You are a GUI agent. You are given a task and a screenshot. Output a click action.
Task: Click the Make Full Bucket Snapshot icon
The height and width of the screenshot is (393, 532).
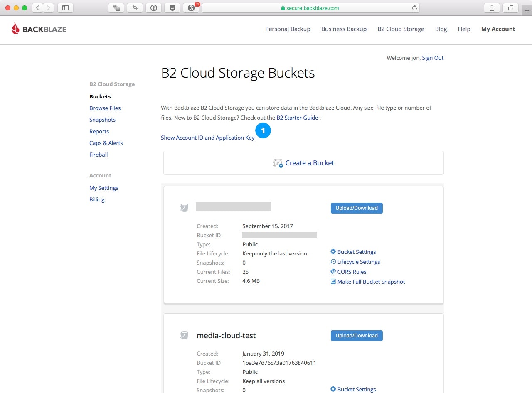(333, 281)
